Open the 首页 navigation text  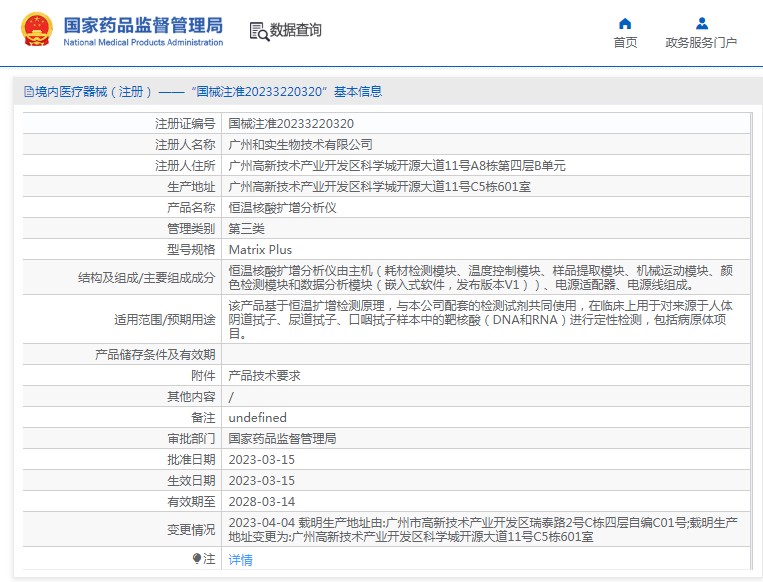(x=625, y=43)
